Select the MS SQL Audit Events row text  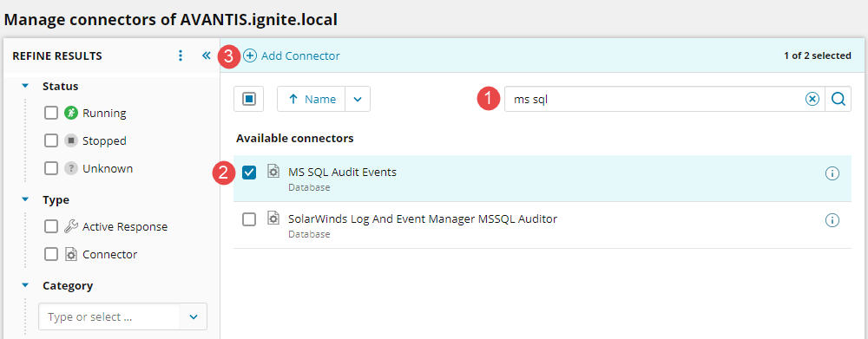coord(343,172)
